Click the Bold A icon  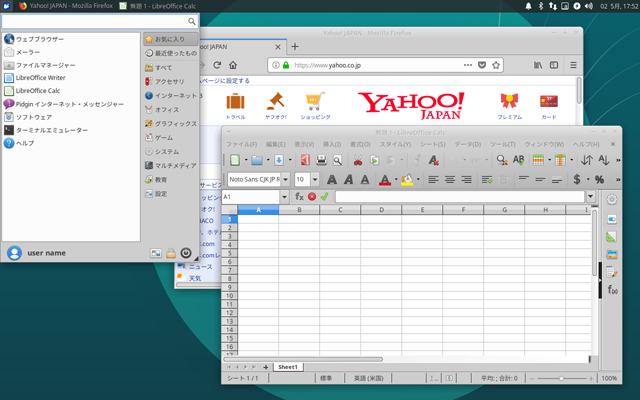coord(332,179)
